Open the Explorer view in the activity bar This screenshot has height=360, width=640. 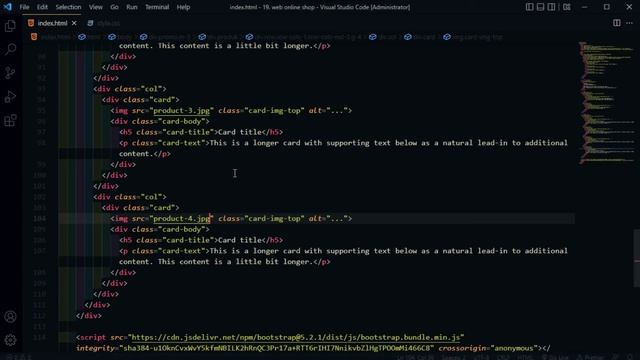click(x=10, y=26)
